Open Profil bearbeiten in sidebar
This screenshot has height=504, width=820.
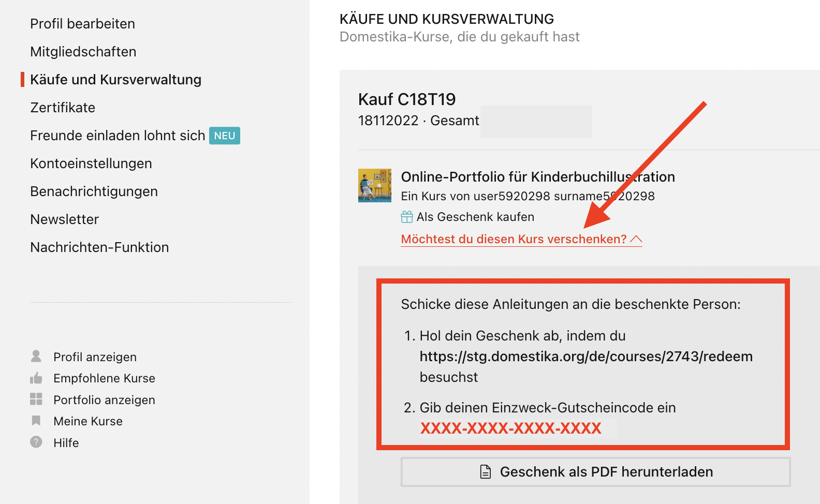[82, 24]
